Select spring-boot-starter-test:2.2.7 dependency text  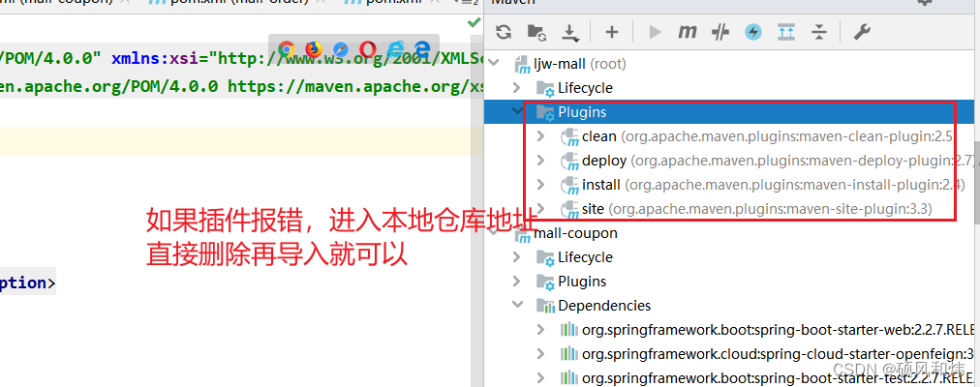coord(780,377)
